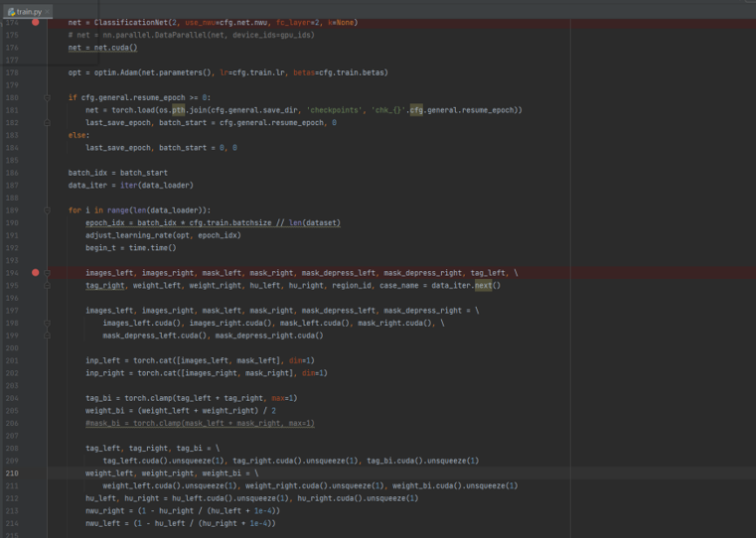Image resolution: width=756 pixels, height=538 pixels.
Task: Click iter(data_loader) on line 187
Action: [x=157, y=186]
